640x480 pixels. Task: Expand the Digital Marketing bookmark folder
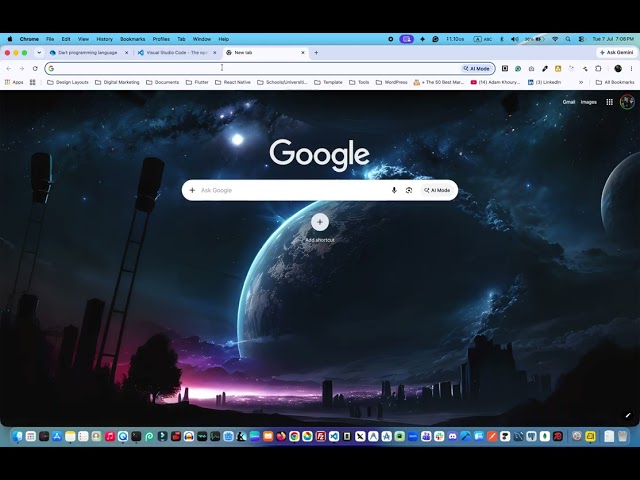117,82
